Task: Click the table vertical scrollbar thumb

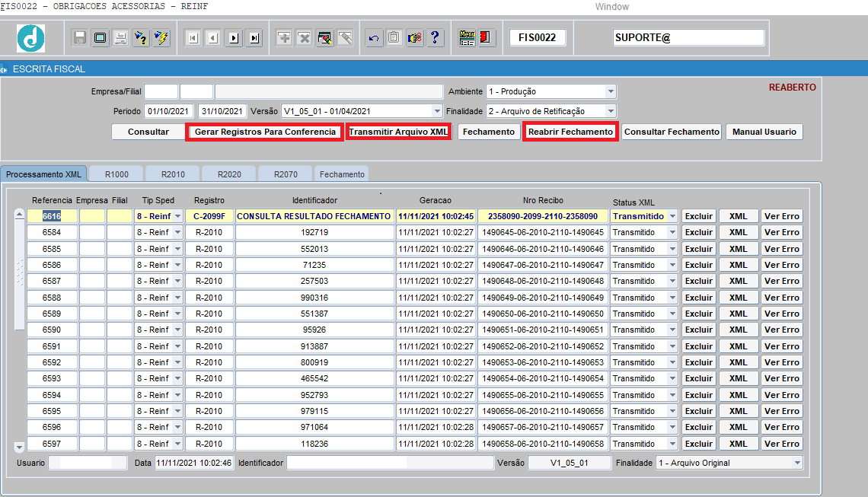Action: coord(19,275)
